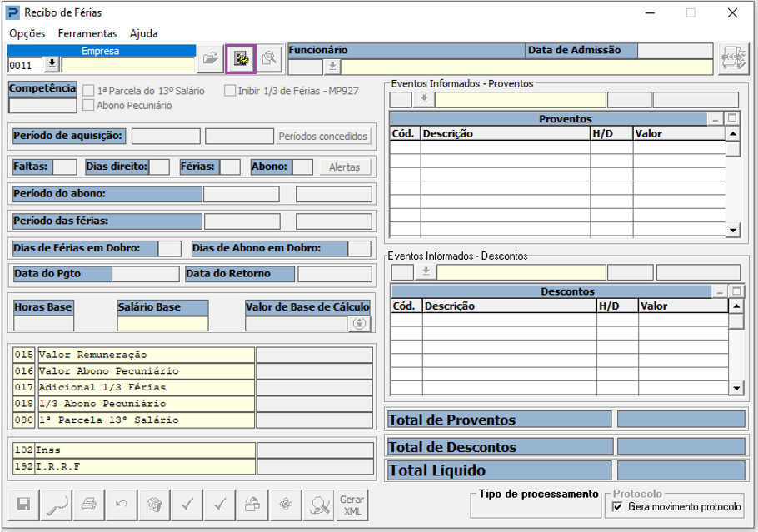Open the Opções menu
Screen dimensions: 758x532
[x=27, y=33]
